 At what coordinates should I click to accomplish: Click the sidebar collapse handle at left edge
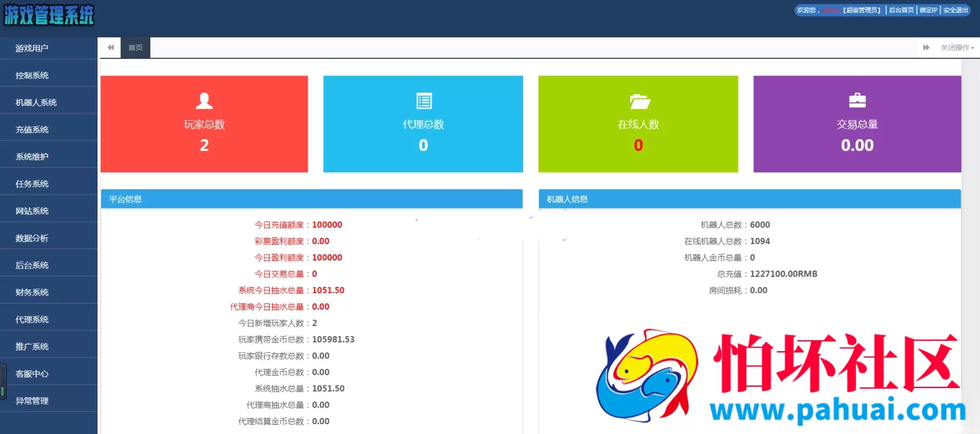coord(3,381)
